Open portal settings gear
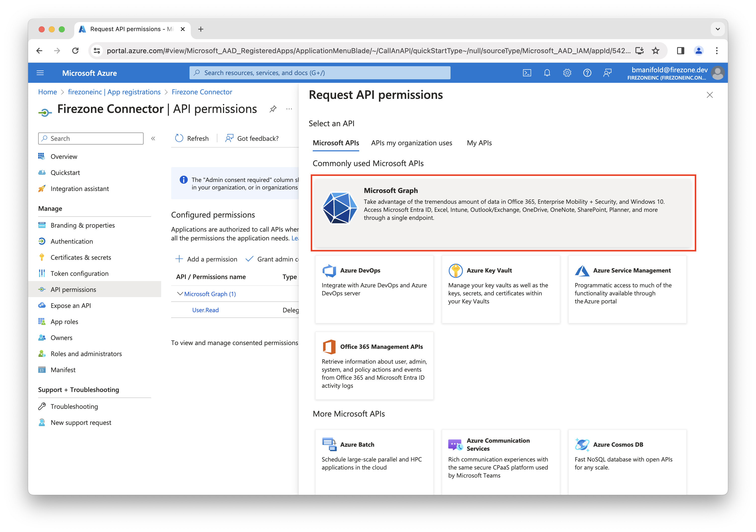The width and height of the screenshot is (756, 532). [567, 73]
